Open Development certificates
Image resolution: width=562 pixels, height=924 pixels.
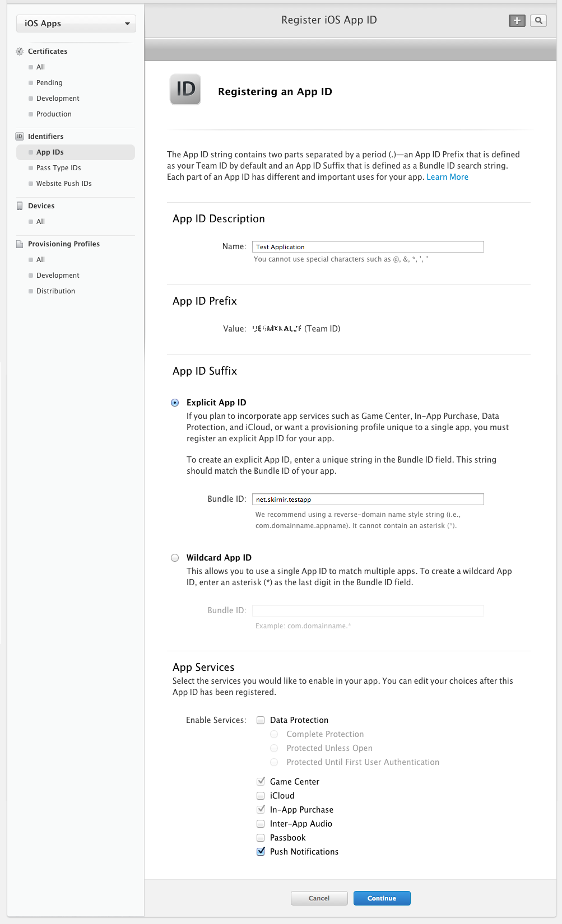(58, 99)
